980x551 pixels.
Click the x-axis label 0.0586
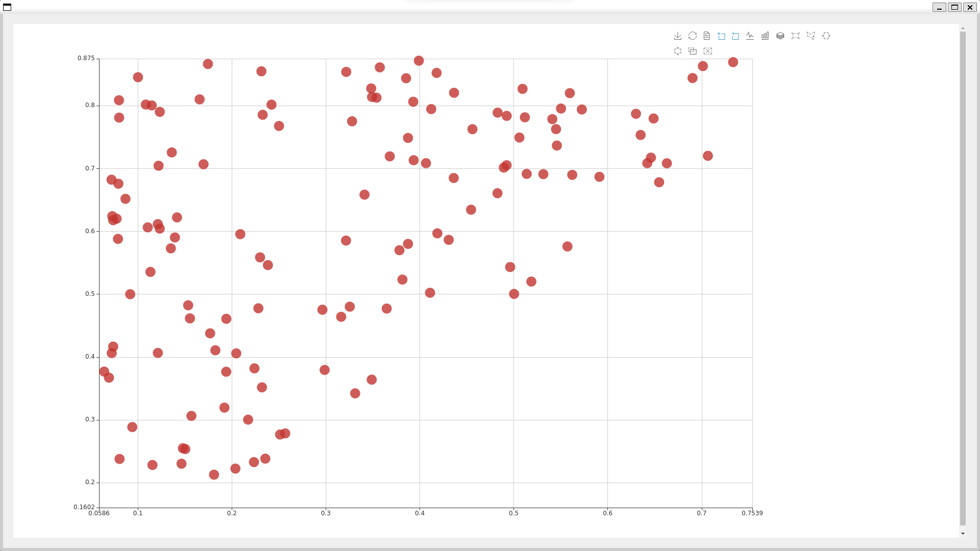[x=99, y=513]
